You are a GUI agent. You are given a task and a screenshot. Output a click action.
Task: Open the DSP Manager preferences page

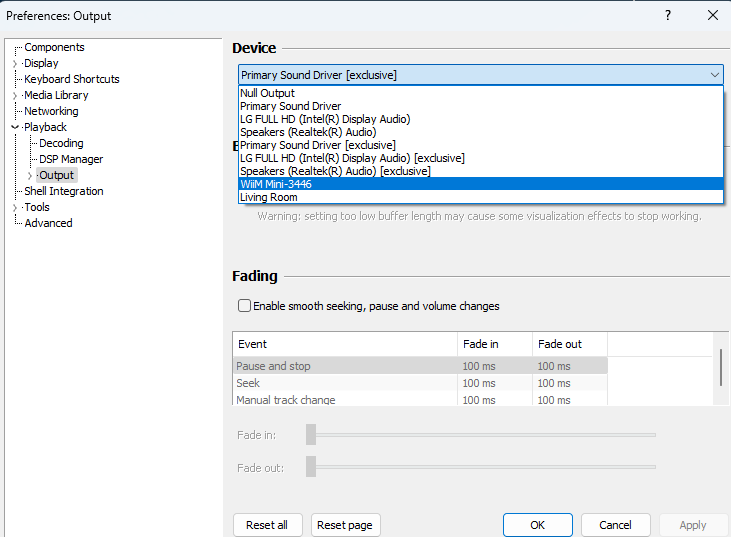pyautogui.click(x=71, y=160)
